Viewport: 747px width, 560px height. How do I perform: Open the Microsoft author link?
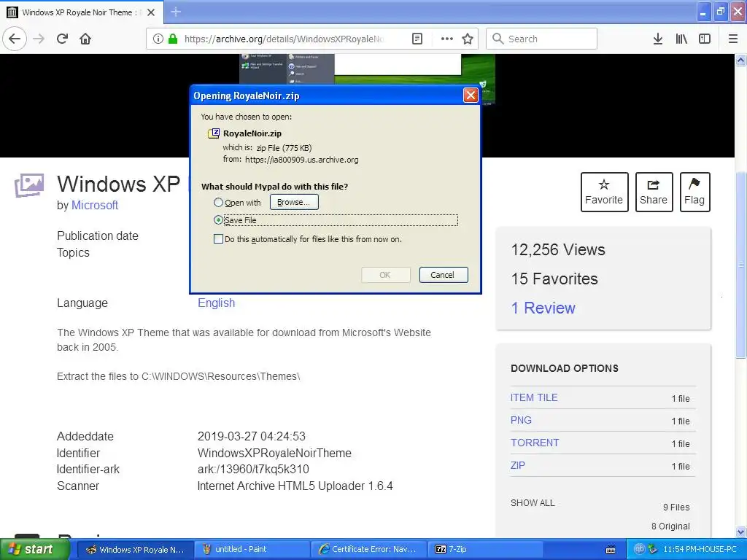pos(95,205)
